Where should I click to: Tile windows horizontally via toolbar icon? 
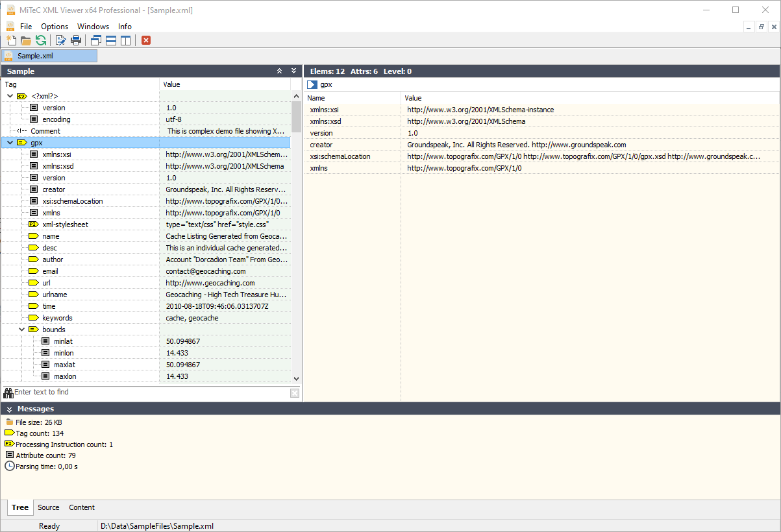pos(111,40)
